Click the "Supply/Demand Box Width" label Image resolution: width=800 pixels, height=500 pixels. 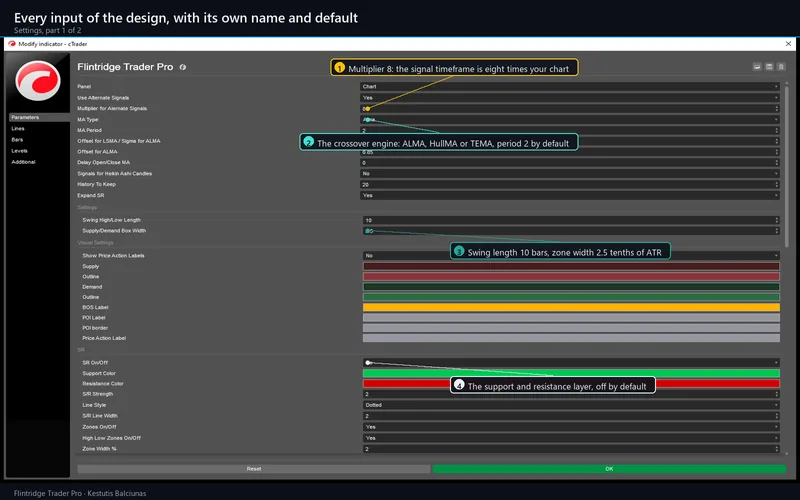pos(114,231)
